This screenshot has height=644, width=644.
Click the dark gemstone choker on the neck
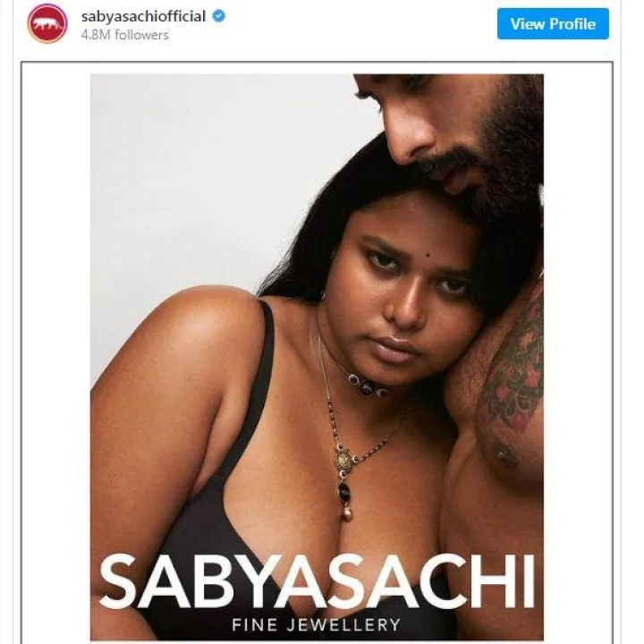coord(368,386)
